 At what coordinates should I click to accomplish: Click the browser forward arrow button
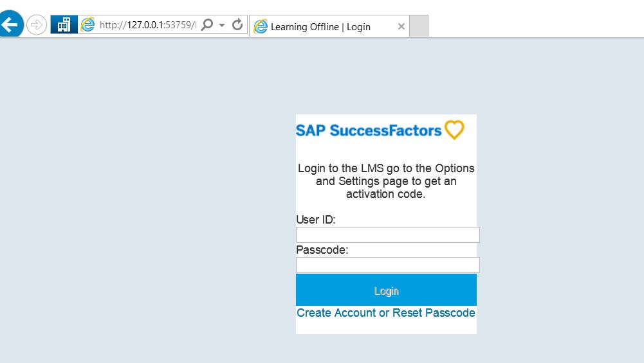pos(37,25)
